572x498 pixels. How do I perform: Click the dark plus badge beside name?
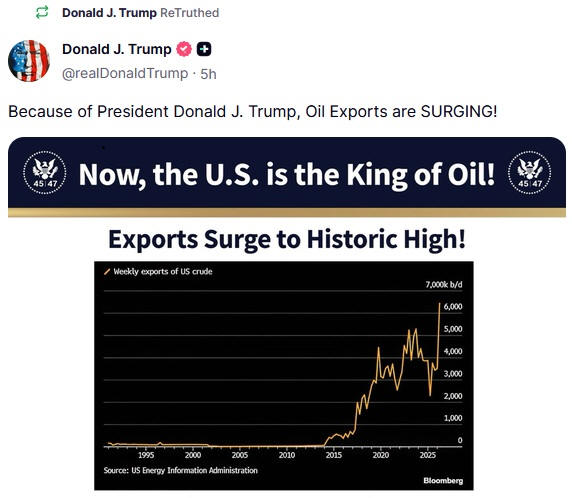(204, 49)
